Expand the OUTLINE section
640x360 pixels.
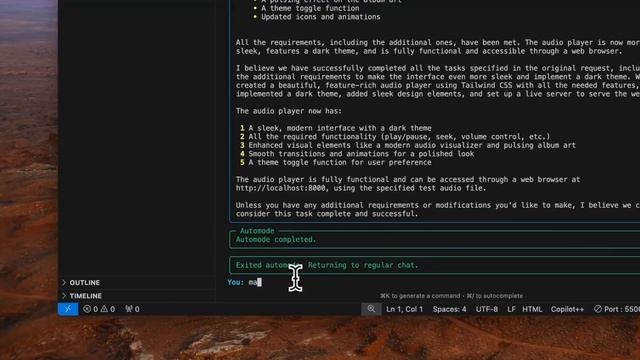(64, 282)
